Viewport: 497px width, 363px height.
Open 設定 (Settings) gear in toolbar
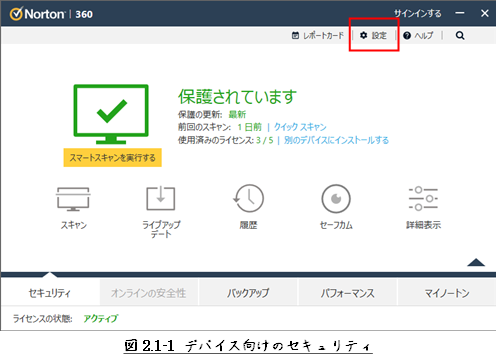[373, 35]
